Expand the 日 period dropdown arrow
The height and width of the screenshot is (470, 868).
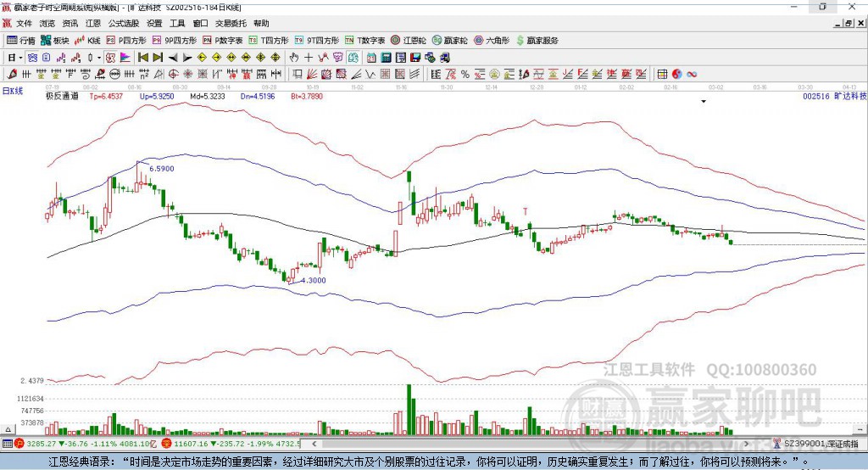19,58
